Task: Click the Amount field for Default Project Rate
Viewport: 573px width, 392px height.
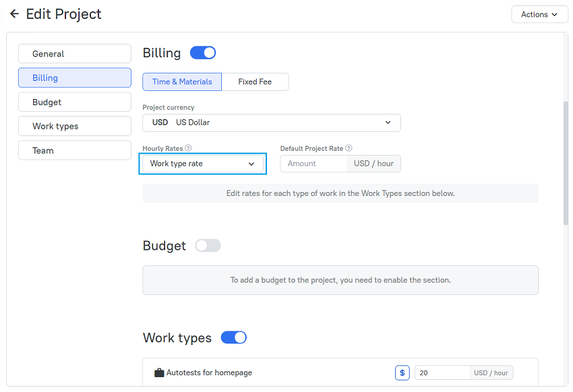Action: tap(313, 164)
